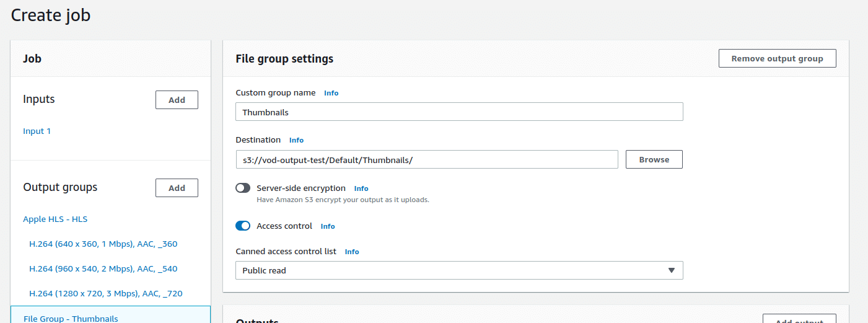Select the H.264 1280 x 720 _720 output
Viewport: 868px width, 323px height.
[x=105, y=293]
